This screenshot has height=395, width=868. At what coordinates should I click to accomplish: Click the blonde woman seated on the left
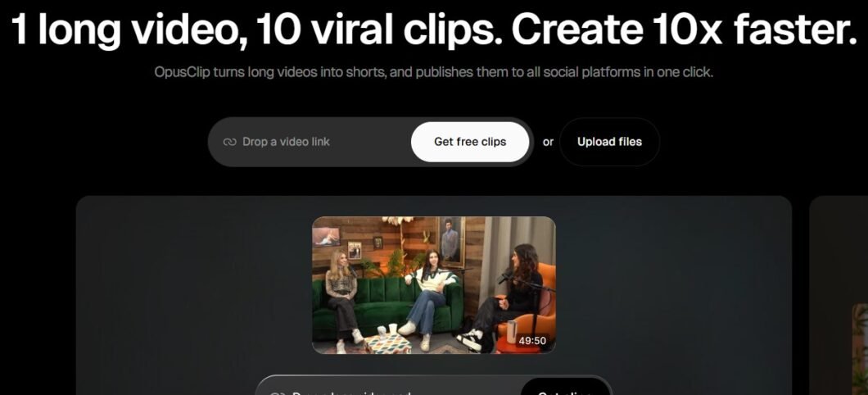tap(341, 295)
